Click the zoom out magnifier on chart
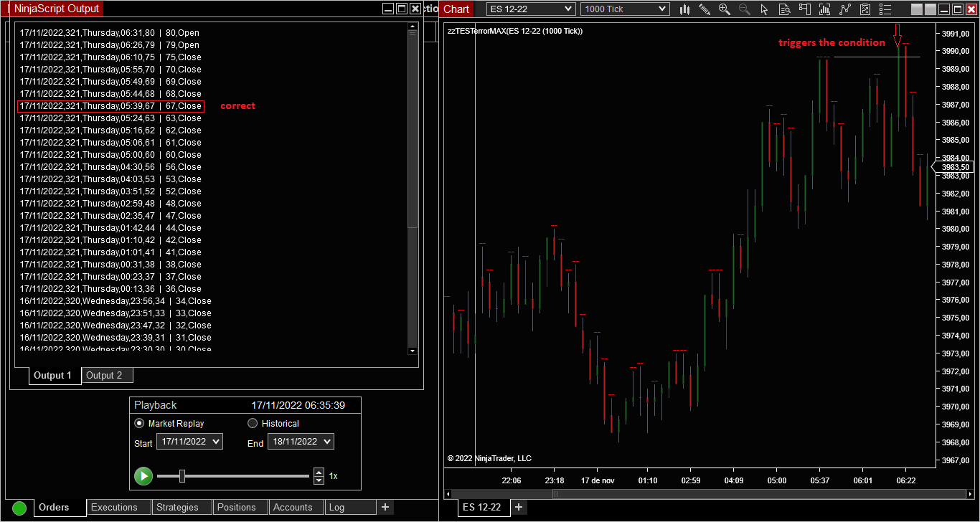Viewport: 980px width, 522px height. click(x=745, y=9)
